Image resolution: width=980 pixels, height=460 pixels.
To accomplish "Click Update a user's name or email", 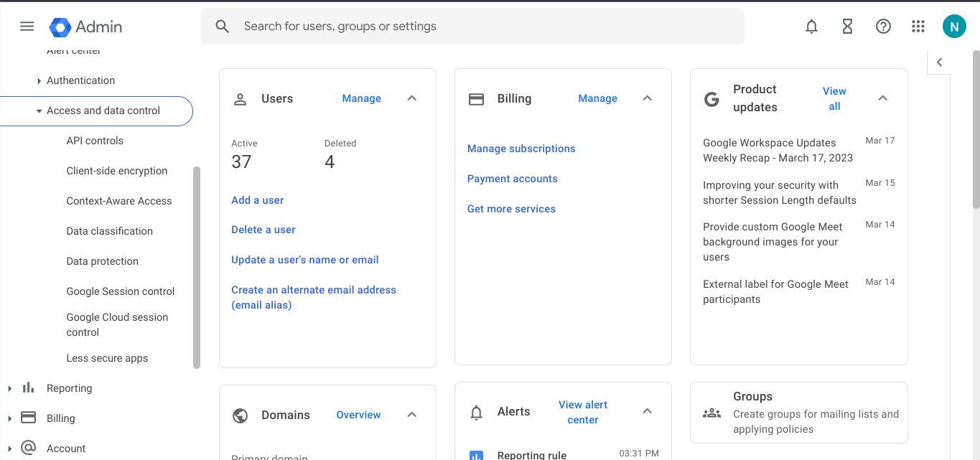I will point(305,260).
